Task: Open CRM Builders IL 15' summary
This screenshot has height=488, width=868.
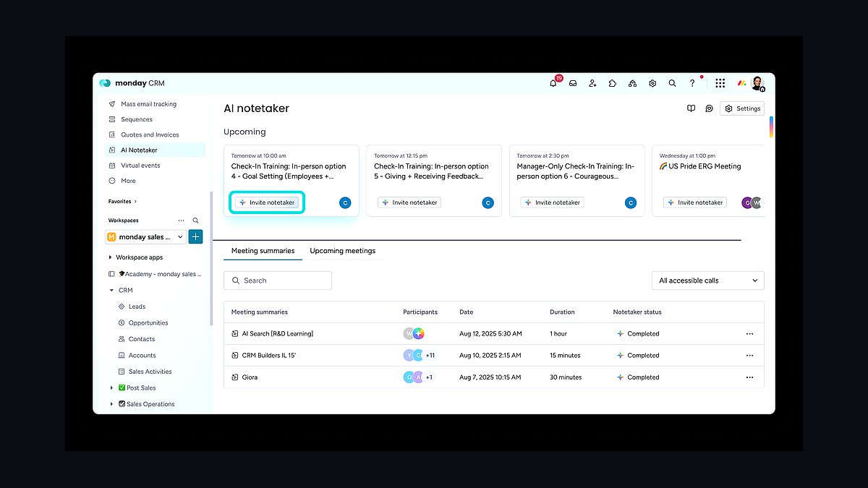Action: [x=268, y=356]
